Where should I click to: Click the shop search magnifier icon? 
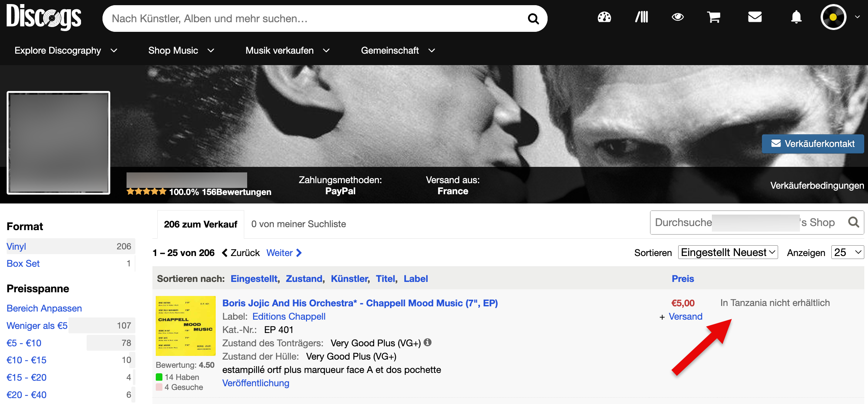point(854,222)
